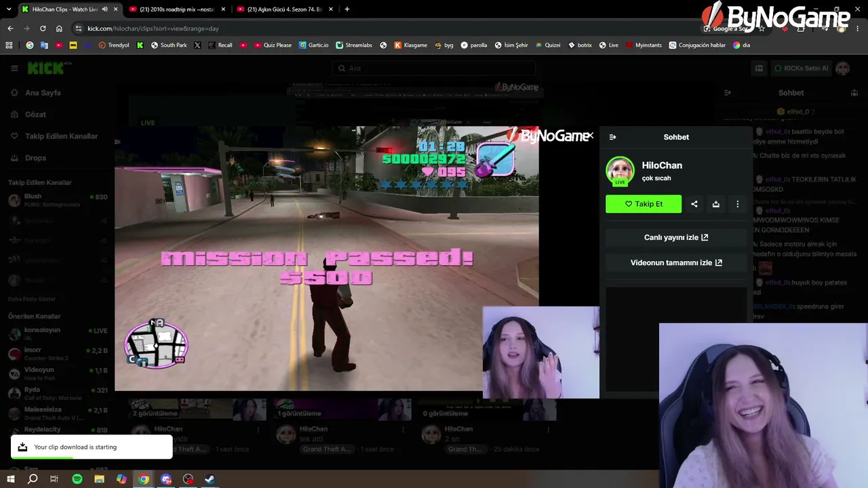Open the Klasgame bookmark
The height and width of the screenshot is (488, 868).
coord(411,45)
